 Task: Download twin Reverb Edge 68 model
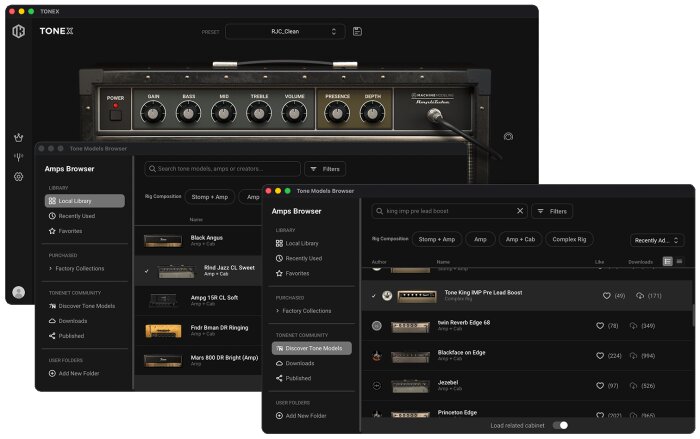tap(633, 326)
